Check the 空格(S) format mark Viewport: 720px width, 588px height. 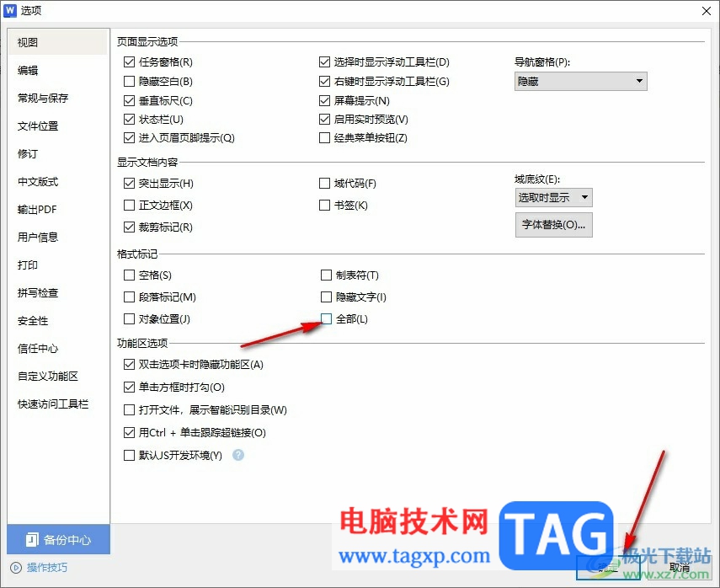pos(129,275)
